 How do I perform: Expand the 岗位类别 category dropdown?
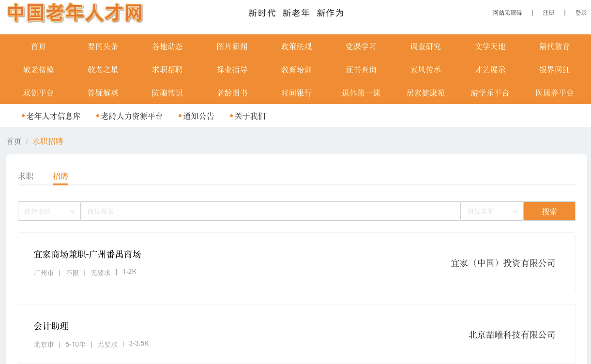point(492,211)
